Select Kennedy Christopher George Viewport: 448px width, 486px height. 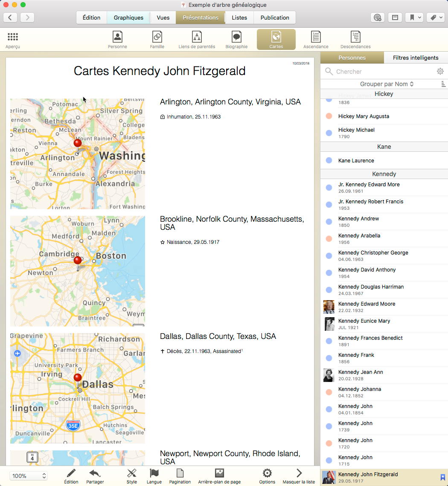tap(384, 256)
